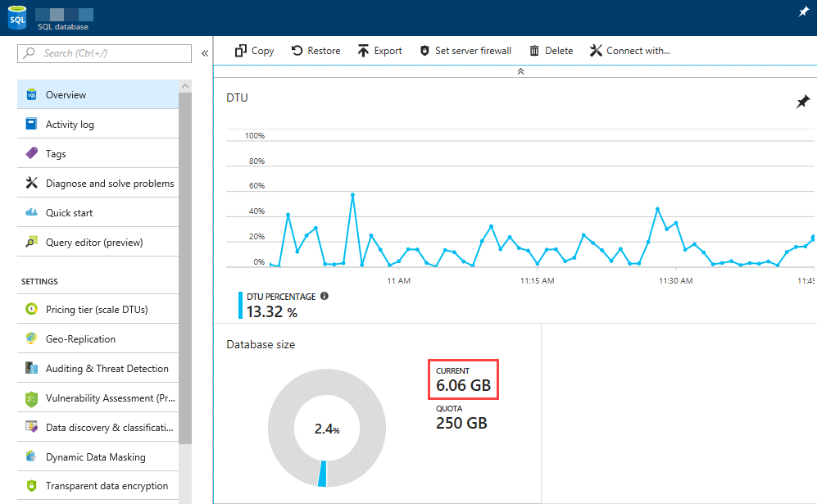Open Pricing tier (scale DTUs) settings

pos(97,310)
